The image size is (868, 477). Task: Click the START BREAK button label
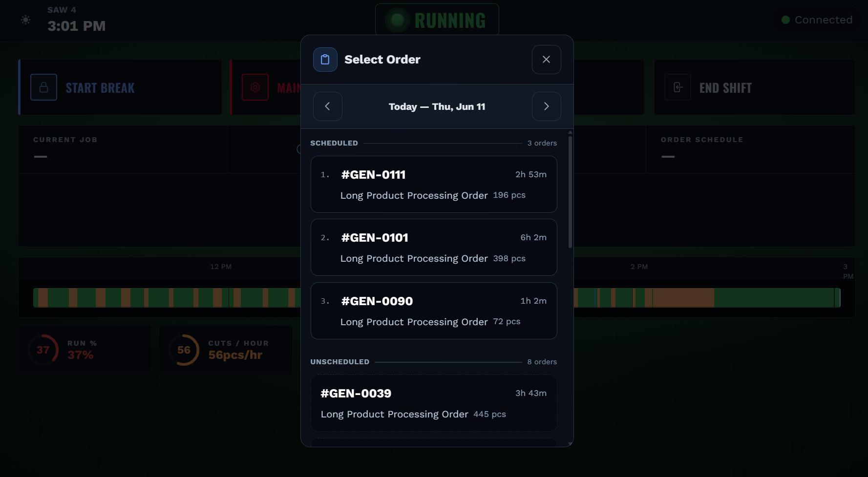point(100,88)
